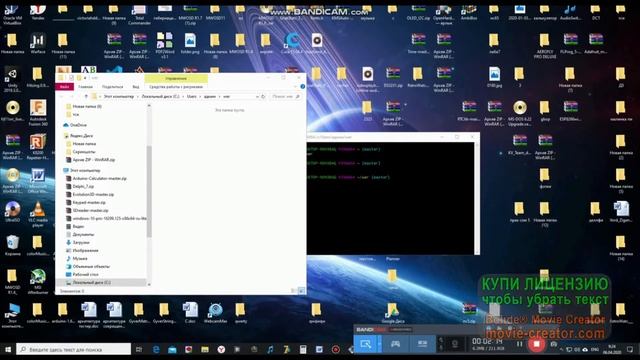Select Этот компьютер in the navigation tree
640x360 pixels.
(x=82, y=170)
